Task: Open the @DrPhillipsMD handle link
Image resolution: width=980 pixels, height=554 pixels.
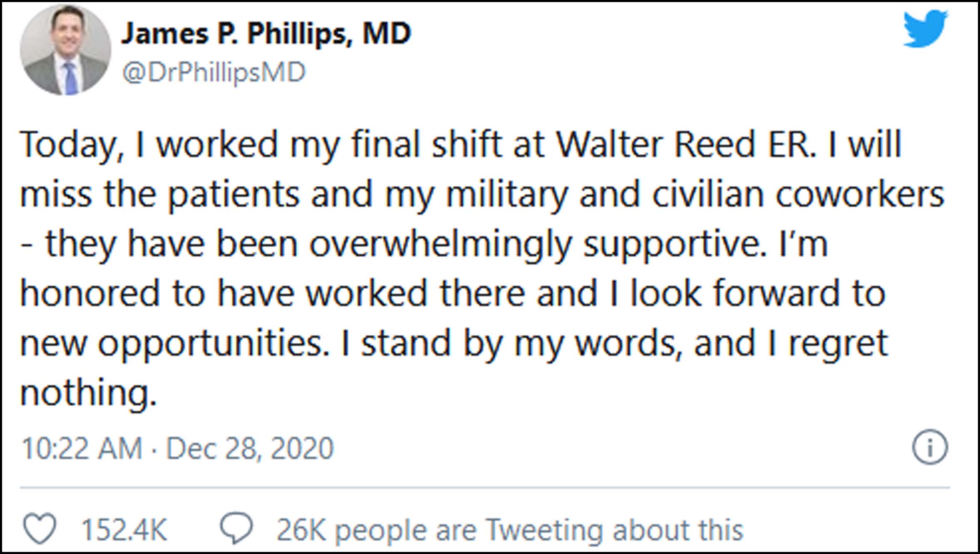Action: pyautogui.click(x=214, y=72)
